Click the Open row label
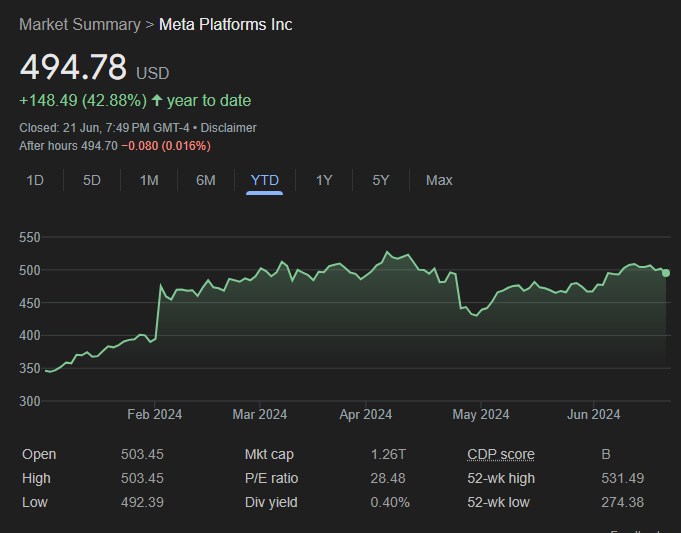Image resolution: width=681 pixels, height=533 pixels. click(39, 454)
